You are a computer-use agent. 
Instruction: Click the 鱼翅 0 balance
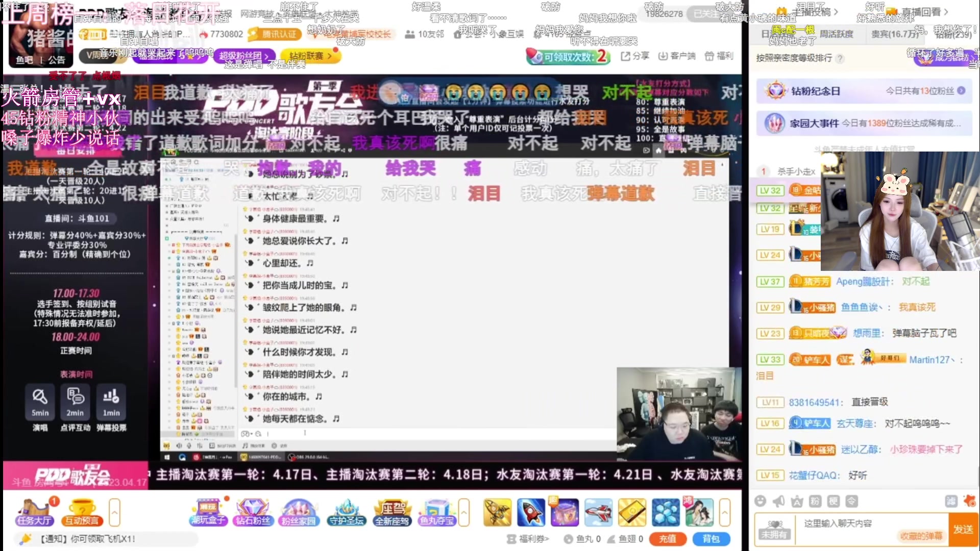coord(625,539)
